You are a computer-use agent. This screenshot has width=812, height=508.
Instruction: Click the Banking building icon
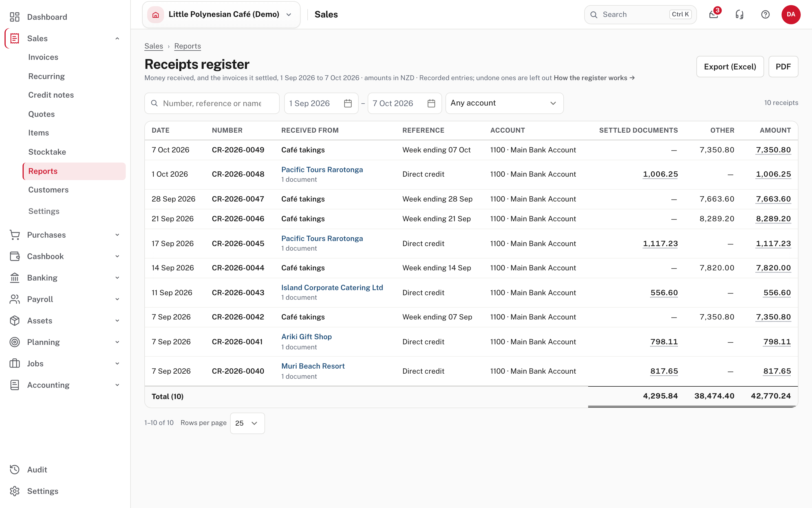click(x=14, y=278)
